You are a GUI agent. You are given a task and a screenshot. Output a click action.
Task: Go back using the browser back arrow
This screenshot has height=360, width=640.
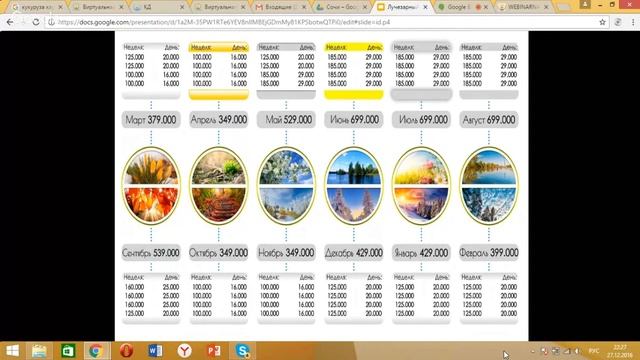point(10,22)
